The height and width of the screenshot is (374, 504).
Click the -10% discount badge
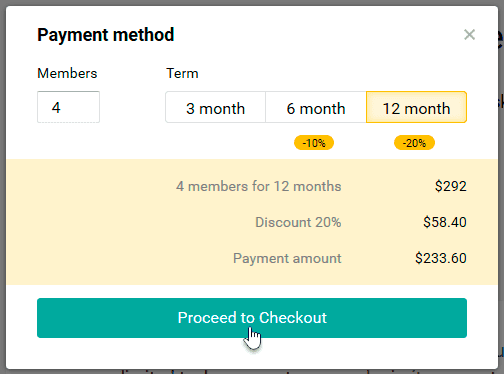coord(314,143)
